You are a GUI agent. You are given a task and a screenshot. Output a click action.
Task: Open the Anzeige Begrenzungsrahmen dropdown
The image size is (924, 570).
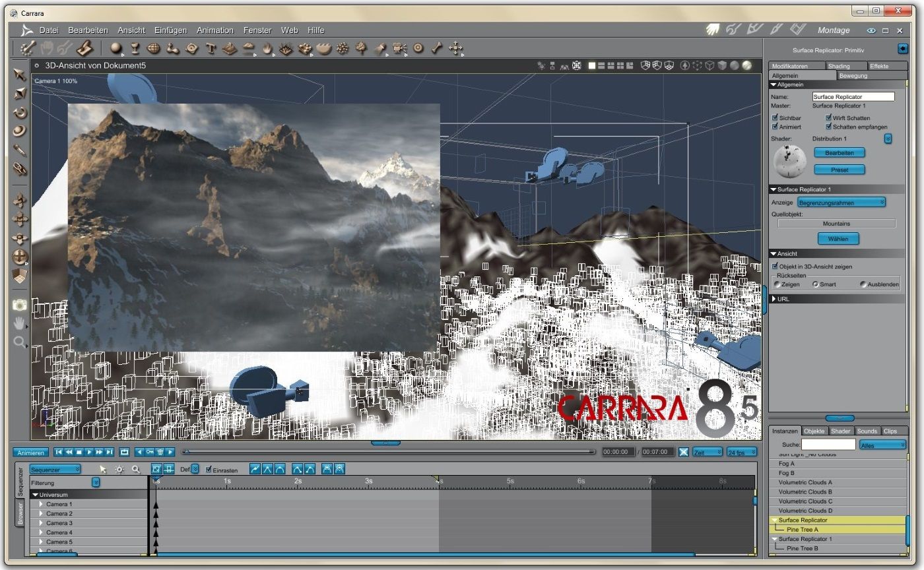(x=841, y=202)
